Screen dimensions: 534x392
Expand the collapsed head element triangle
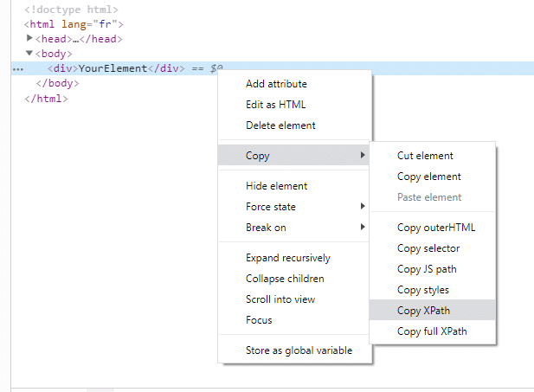(x=29, y=38)
